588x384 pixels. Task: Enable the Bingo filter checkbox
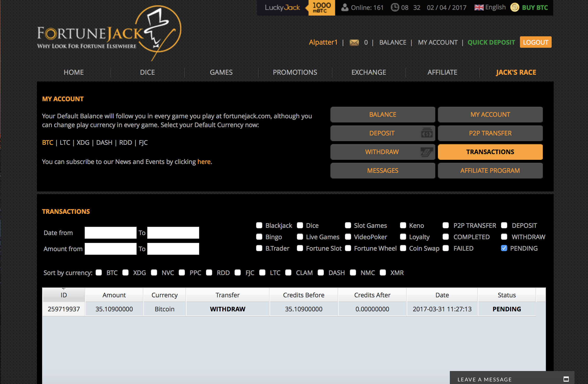point(259,237)
